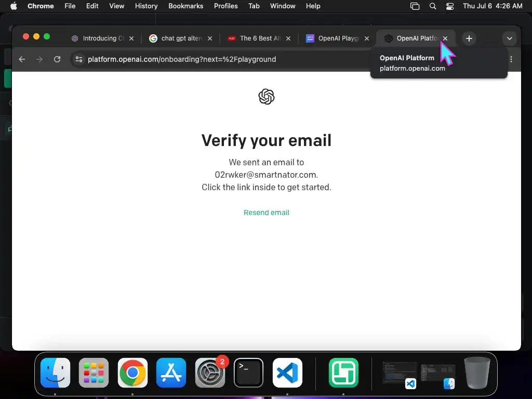532x399 pixels.
Task: Switch to the Introducing ChatGPT tab
Action: (x=103, y=38)
